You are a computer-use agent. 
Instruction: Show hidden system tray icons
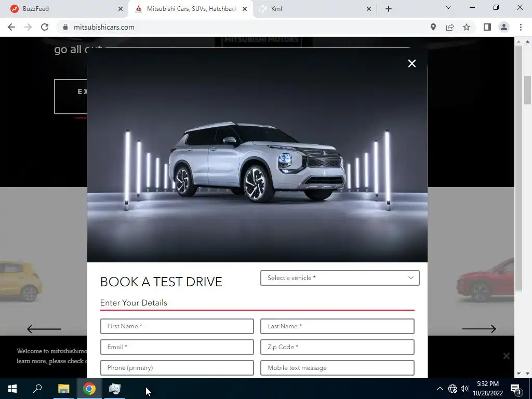coord(440,389)
